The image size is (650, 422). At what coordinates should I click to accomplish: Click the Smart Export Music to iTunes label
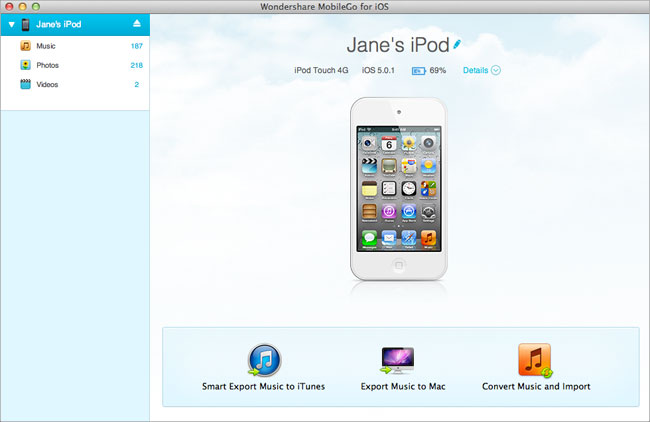(264, 386)
